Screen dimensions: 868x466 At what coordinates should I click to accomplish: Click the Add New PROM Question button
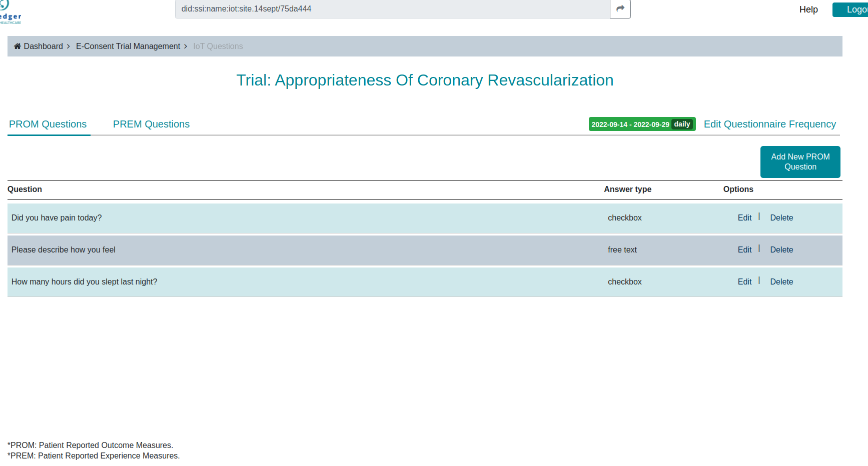click(x=800, y=161)
